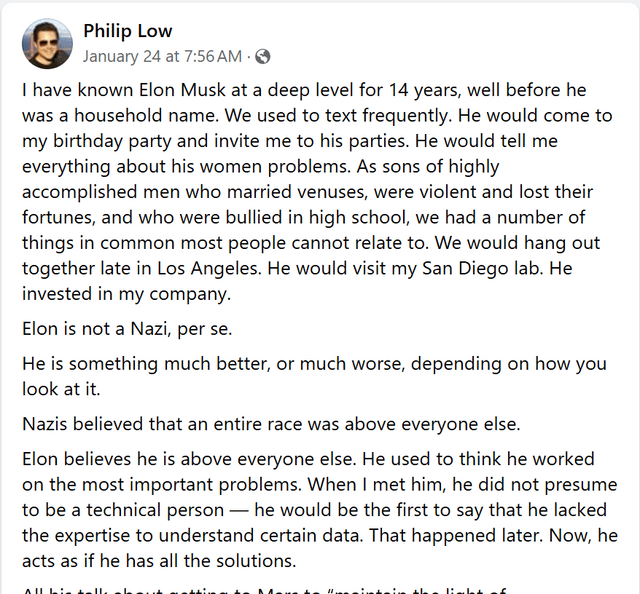The width and height of the screenshot is (640, 594).
Task: Click the globe public audience icon
Action: 263,56
